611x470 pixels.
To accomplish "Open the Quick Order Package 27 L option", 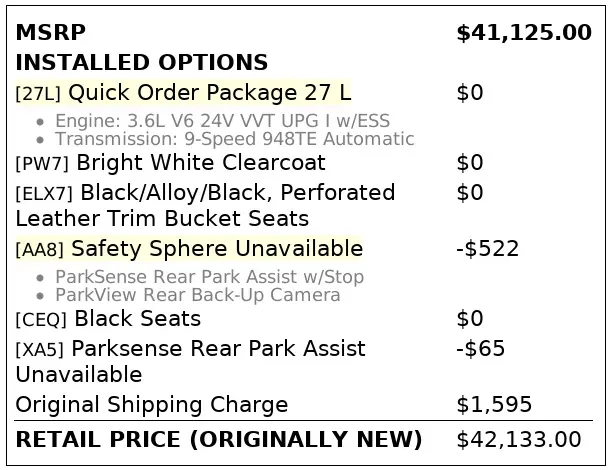I will [210, 93].
